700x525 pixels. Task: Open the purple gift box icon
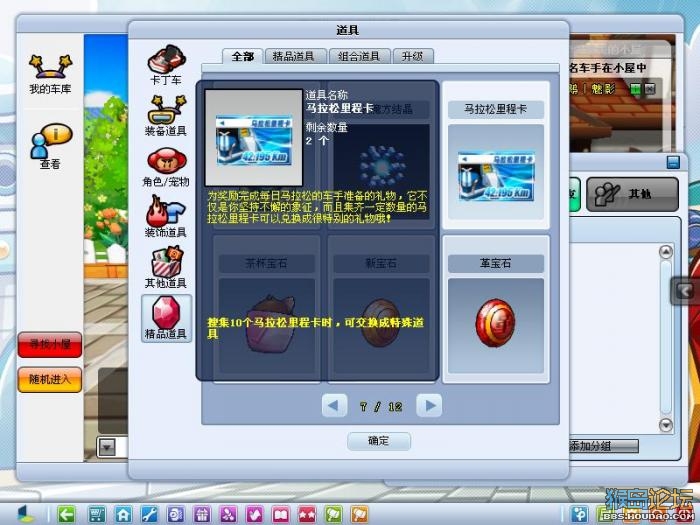tap(202, 514)
